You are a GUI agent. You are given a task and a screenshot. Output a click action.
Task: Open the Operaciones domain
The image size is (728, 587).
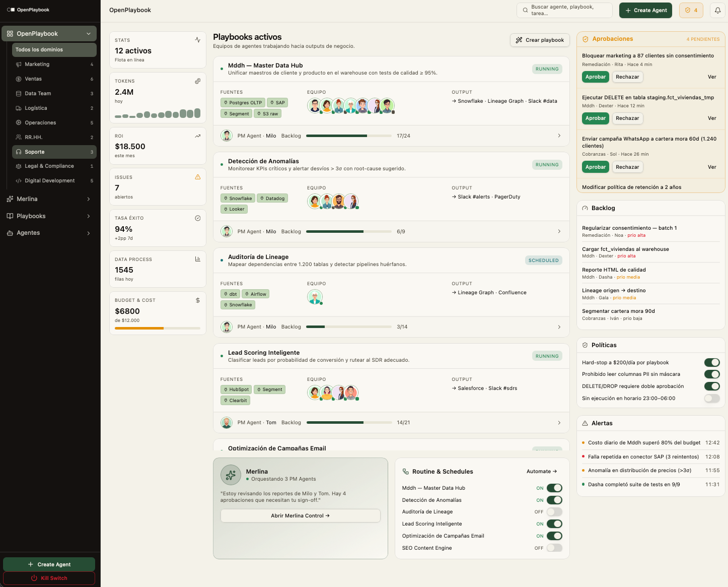click(x=54, y=123)
